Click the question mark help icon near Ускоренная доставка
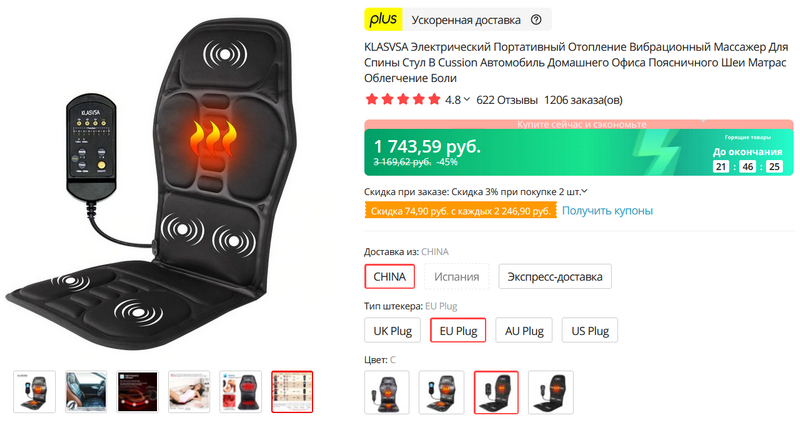The height and width of the screenshot is (422, 800). (x=536, y=20)
